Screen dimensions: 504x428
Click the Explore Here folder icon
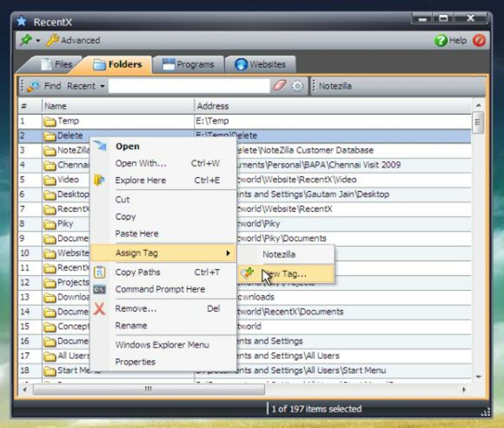99,180
